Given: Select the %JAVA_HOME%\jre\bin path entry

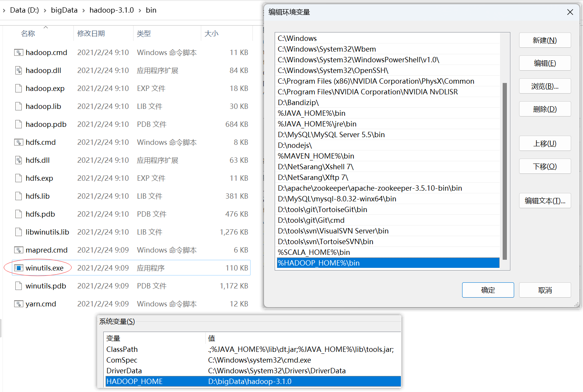Looking at the screenshot, I should tap(388, 124).
